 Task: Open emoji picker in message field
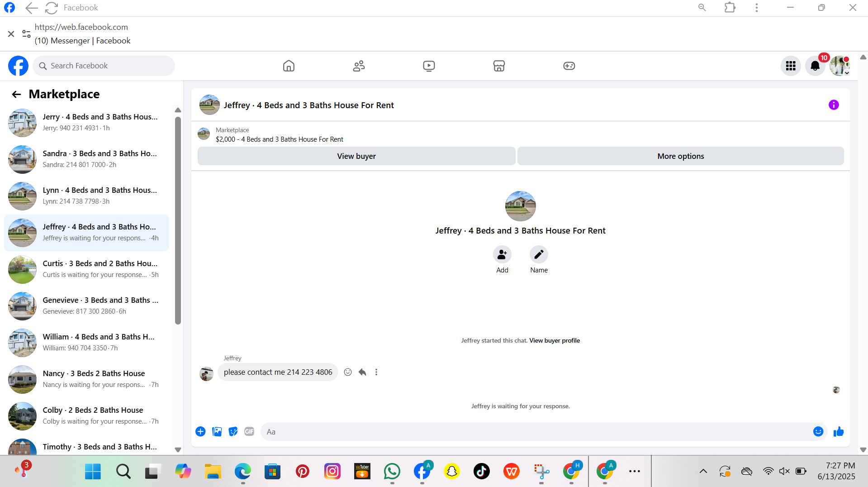coord(818,432)
